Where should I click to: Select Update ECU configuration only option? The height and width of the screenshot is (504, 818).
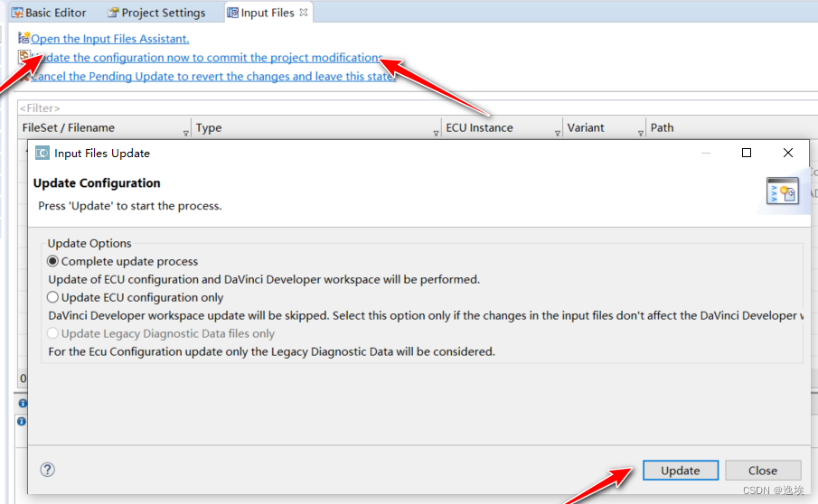(135, 297)
